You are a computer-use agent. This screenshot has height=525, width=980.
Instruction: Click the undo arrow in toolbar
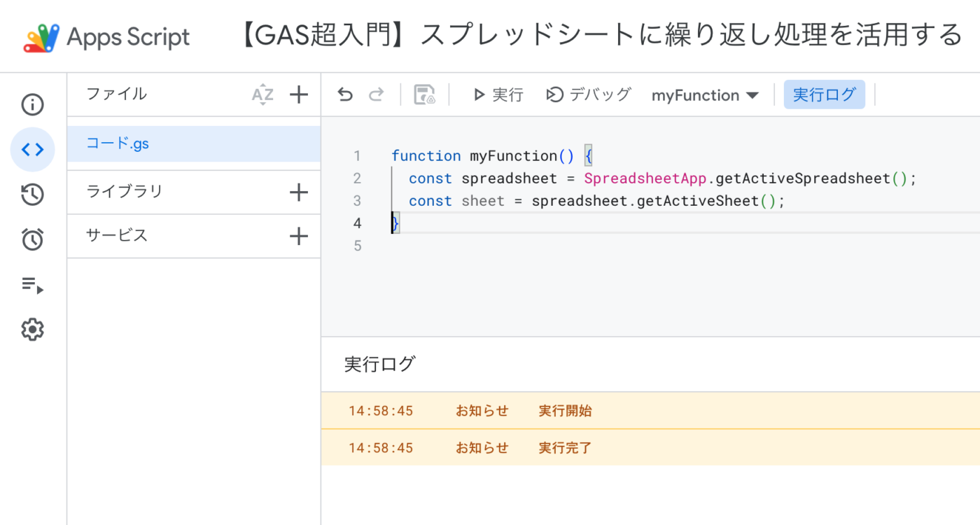345,94
